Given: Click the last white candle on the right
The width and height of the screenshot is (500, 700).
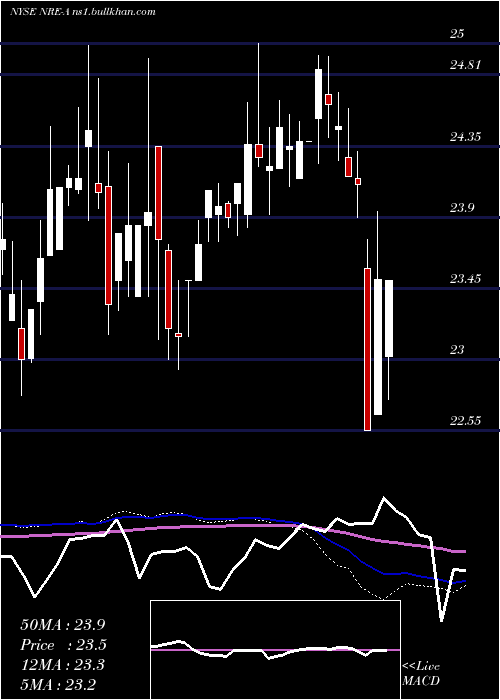Looking at the screenshot, I should 389,318.
